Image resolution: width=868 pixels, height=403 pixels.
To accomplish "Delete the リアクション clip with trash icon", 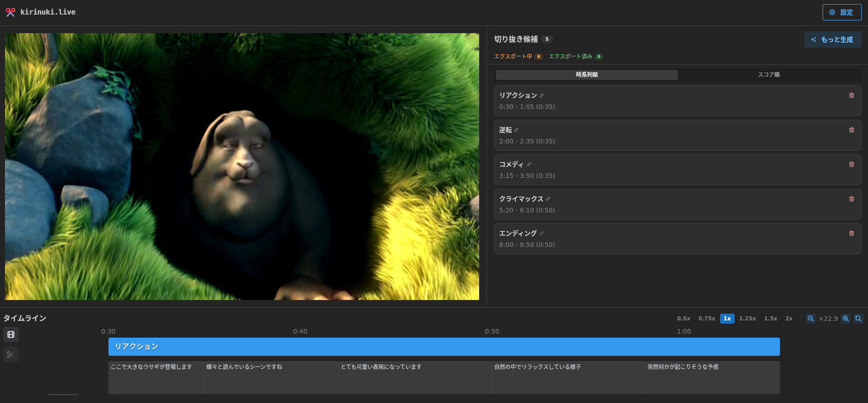I will (x=852, y=95).
